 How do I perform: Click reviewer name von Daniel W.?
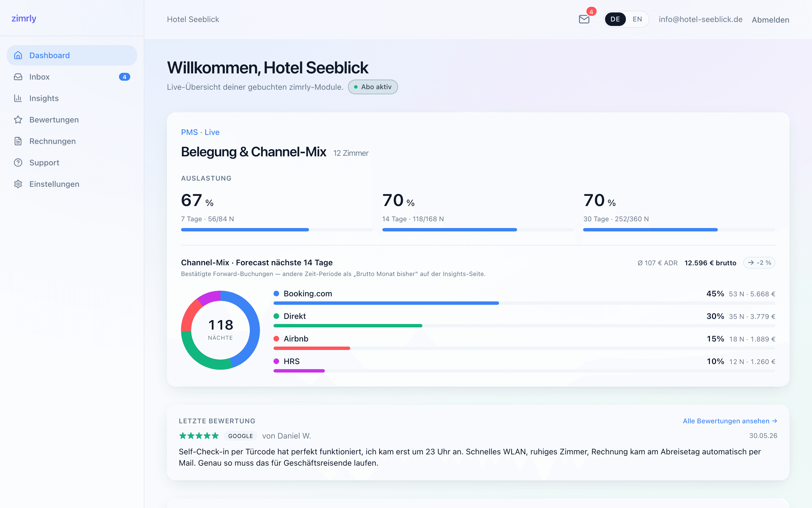pos(286,436)
